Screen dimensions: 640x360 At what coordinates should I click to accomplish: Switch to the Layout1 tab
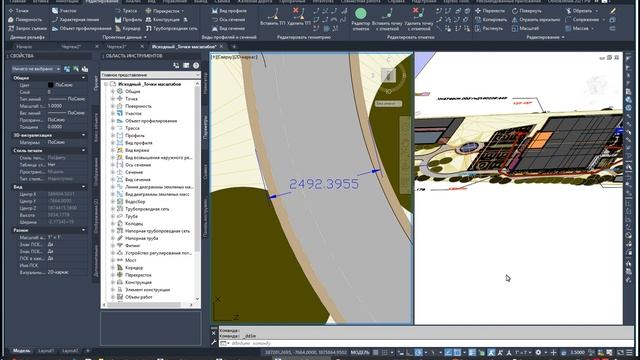coord(46,351)
